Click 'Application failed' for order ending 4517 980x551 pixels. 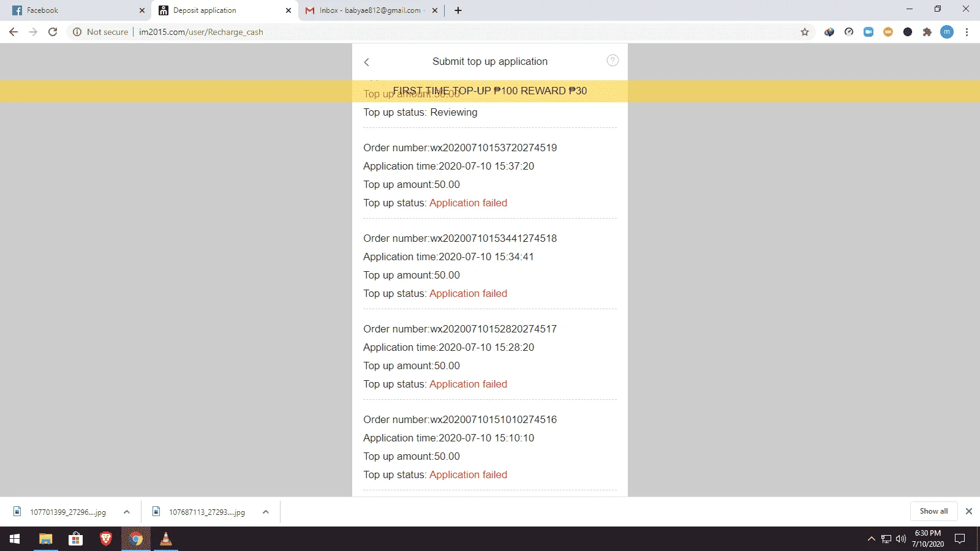[468, 384]
